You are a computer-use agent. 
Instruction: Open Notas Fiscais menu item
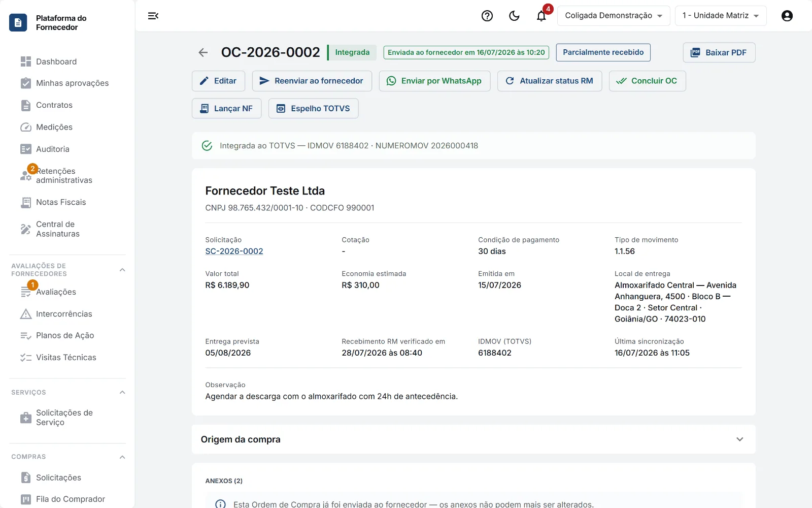click(67, 202)
